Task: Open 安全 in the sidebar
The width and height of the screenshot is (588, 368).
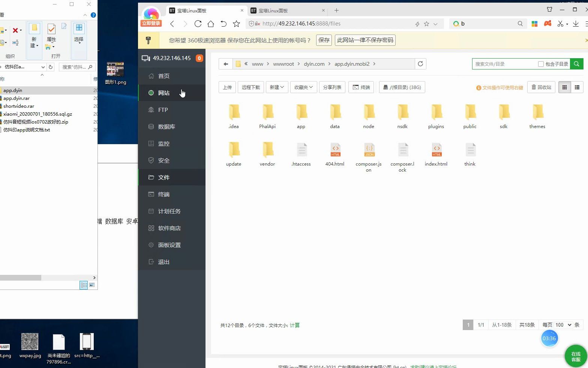Action: click(x=172, y=160)
